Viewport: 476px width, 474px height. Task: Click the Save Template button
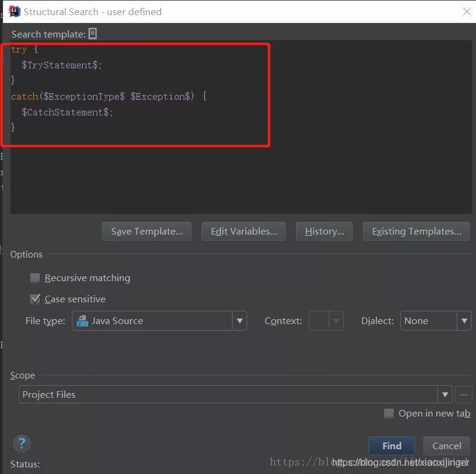[147, 231]
